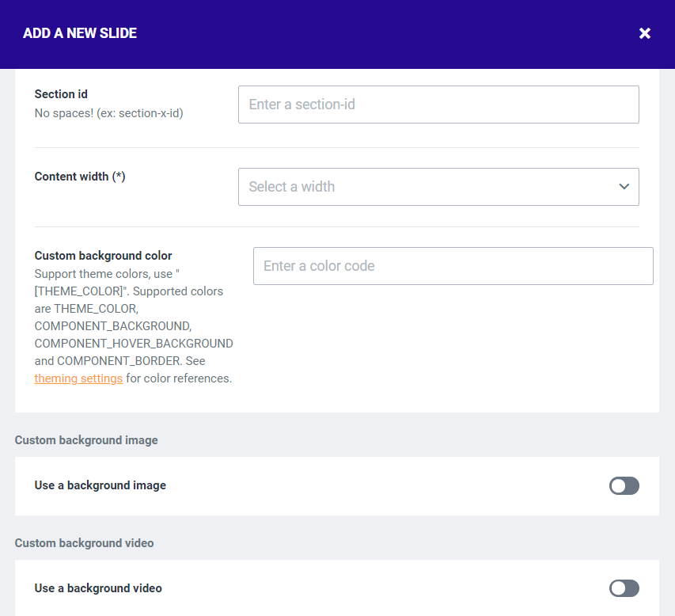Viewport: 675px width, 616px height.
Task: Click the COMPONENT_BACKGROUND, text in the color description
Action: (x=112, y=326)
